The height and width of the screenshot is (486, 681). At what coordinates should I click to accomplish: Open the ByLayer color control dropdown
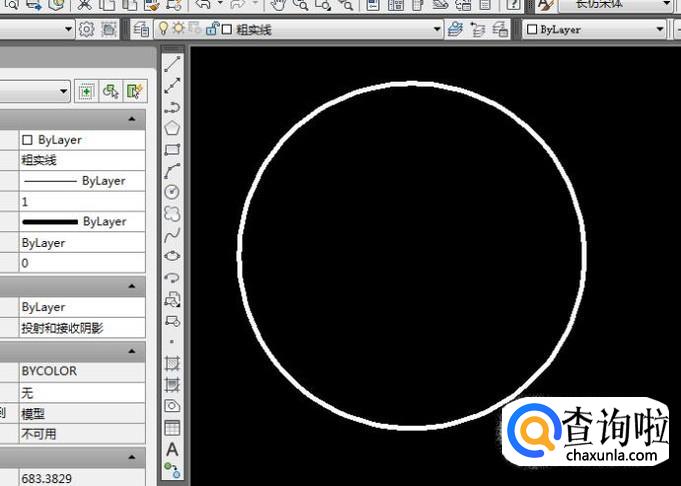[660, 30]
